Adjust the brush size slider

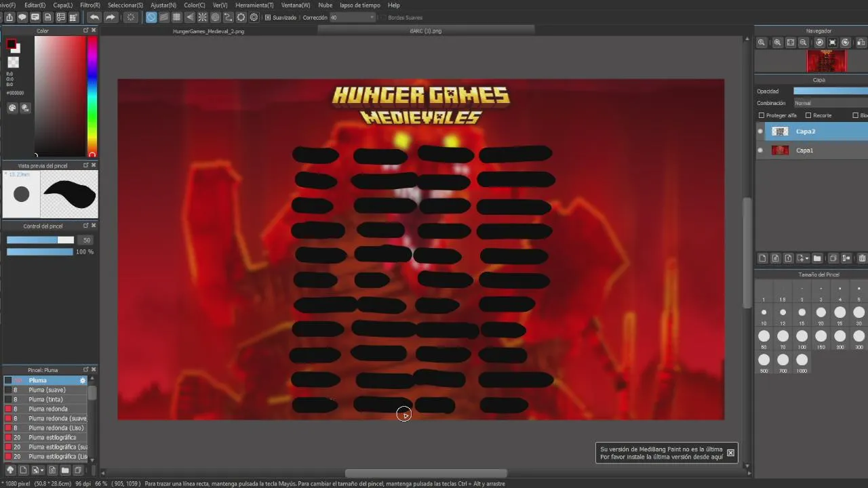tap(40, 240)
